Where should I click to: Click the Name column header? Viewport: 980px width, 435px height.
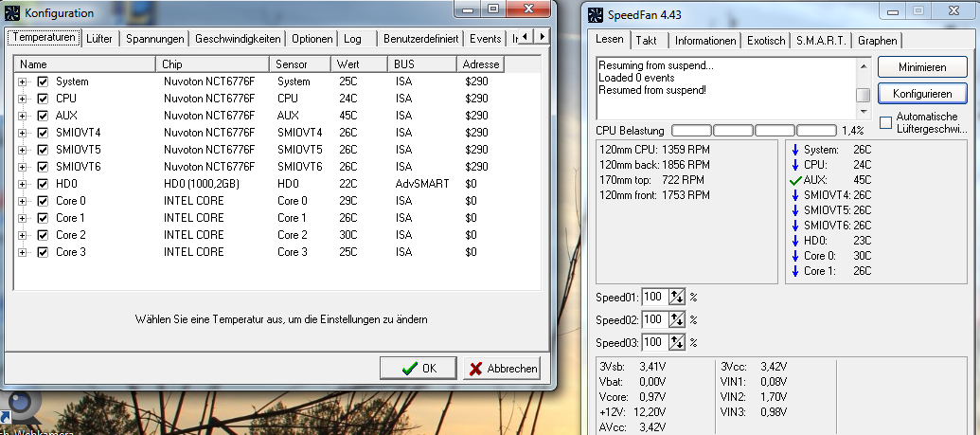pyautogui.click(x=85, y=64)
